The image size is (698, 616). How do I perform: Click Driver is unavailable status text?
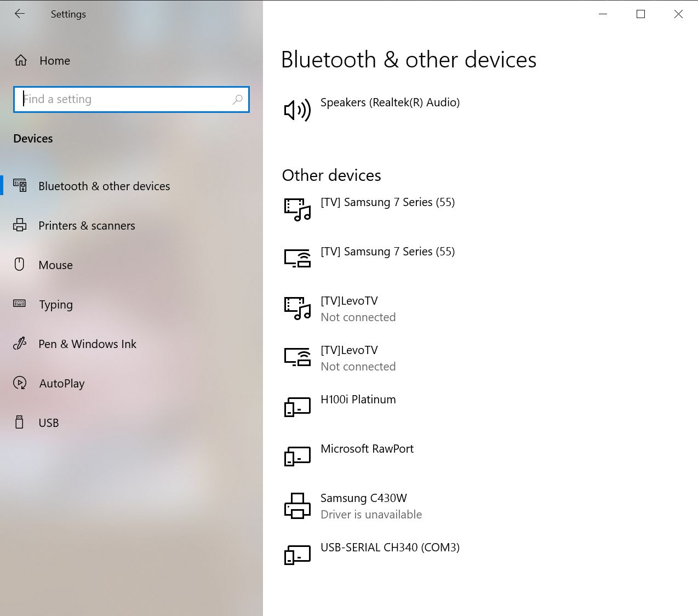371,515
